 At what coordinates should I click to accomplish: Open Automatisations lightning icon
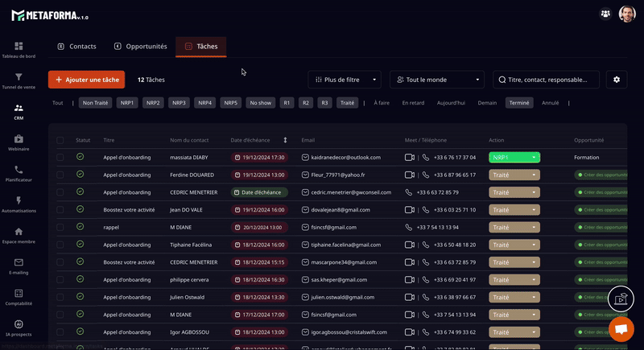pyautogui.click(x=19, y=202)
